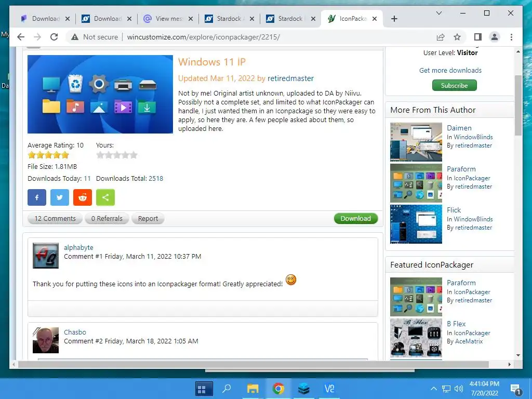This screenshot has width=532, height=399.
Task: Click the Subscribe button
Action: (454, 86)
